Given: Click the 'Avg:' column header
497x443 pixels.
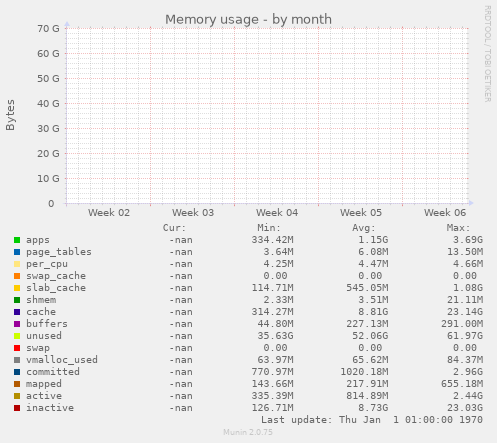Looking at the screenshot, I should (364, 228).
